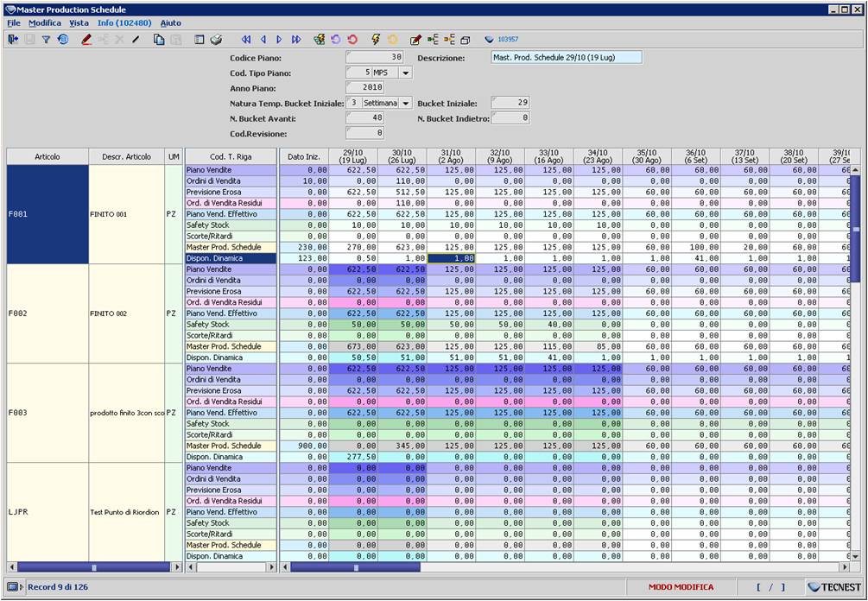
Task: Open the File menu
Action: [14, 23]
